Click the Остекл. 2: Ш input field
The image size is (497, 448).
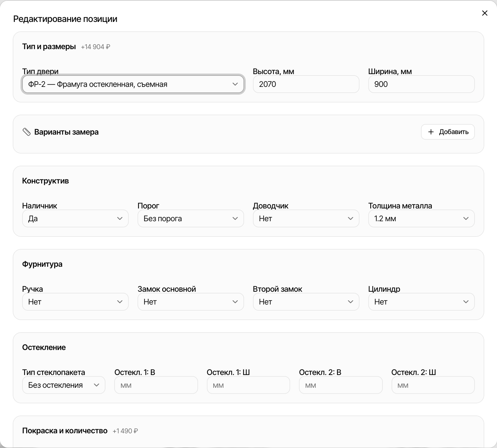tap(433, 385)
